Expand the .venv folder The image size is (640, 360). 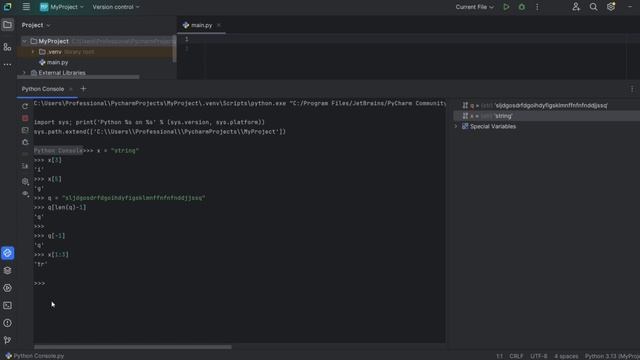tap(33, 52)
